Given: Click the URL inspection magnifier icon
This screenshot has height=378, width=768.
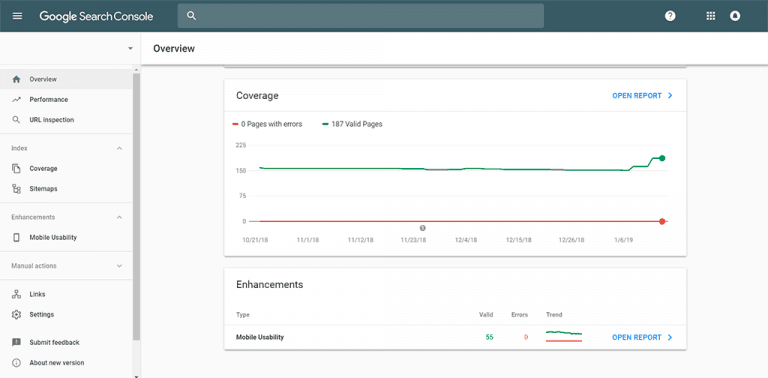Looking at the screenshot, I should [16, 119].
